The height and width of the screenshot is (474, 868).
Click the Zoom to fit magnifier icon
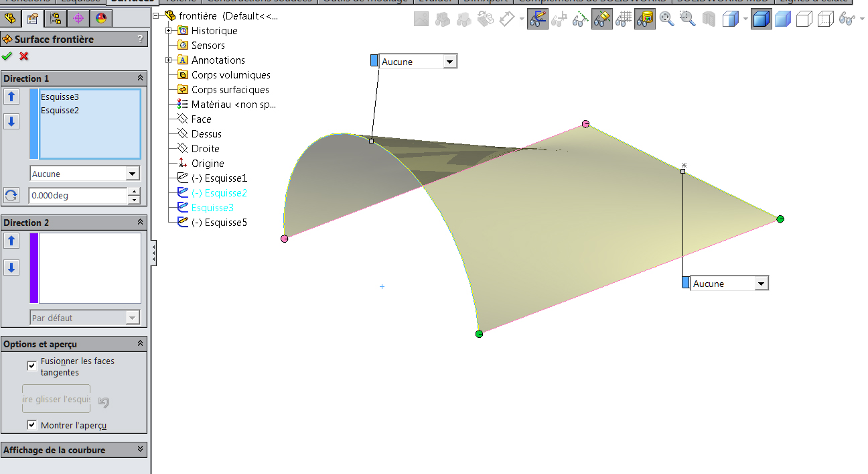click(666, 20)
